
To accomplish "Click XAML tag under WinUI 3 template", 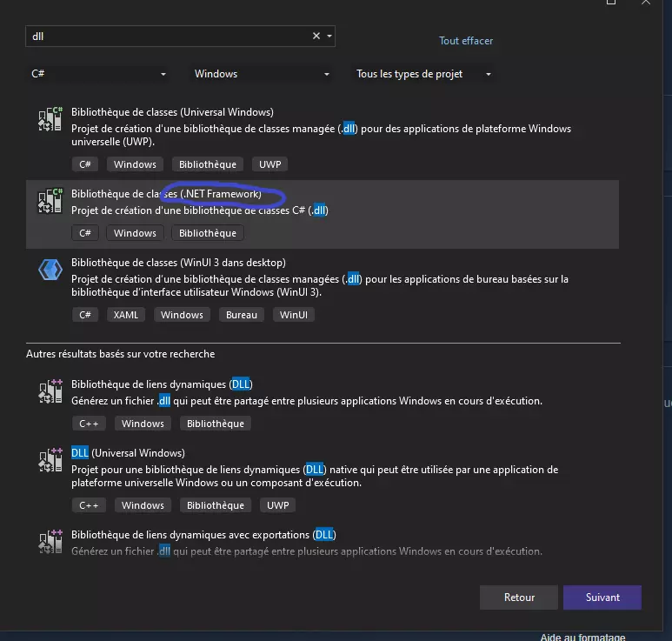I will tap(125, 315).
